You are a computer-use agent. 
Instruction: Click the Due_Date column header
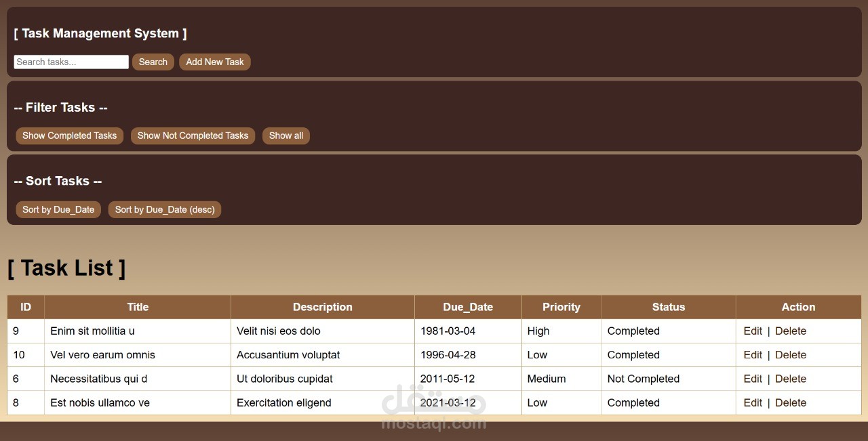468,307
